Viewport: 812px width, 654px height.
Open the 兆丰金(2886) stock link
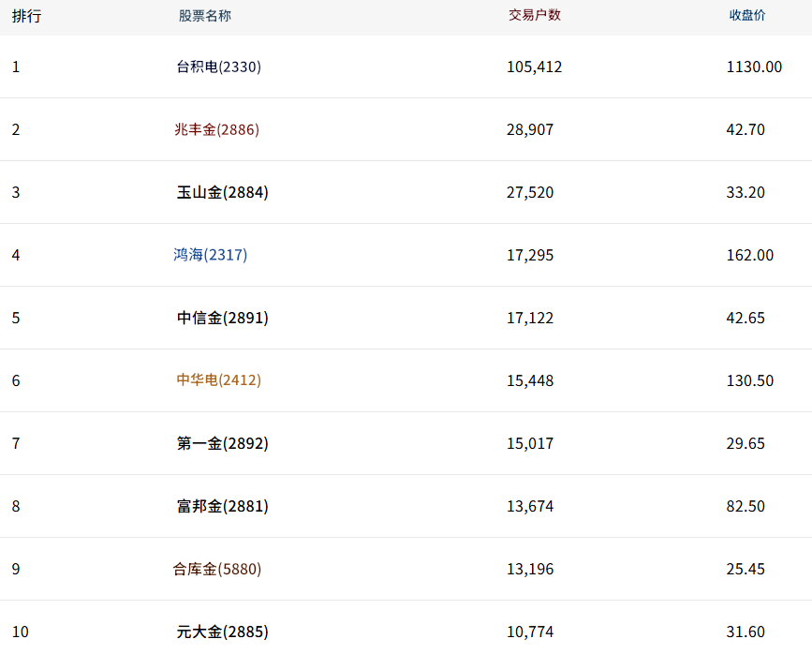tap(216, 129)
